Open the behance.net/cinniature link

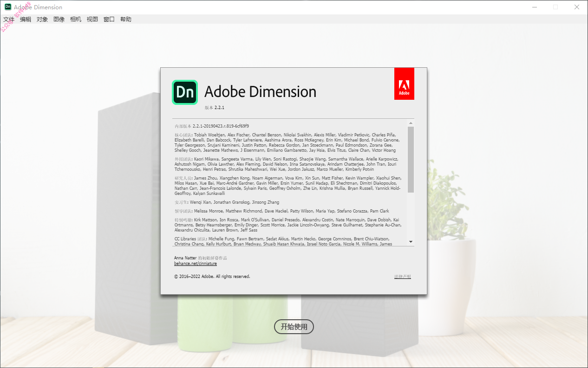coord(196,264)
